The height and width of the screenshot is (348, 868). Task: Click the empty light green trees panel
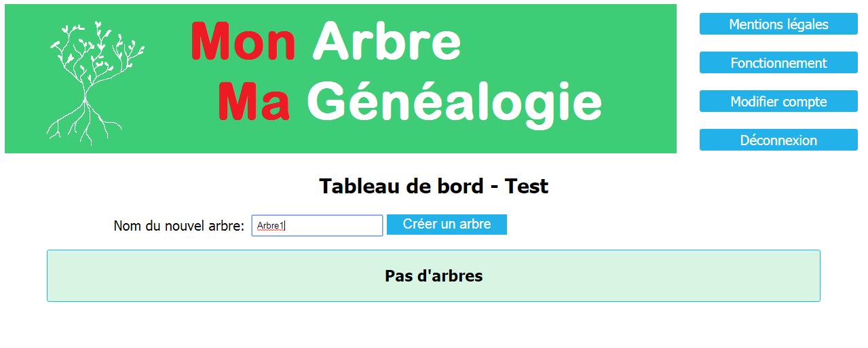tap(434, 275)
